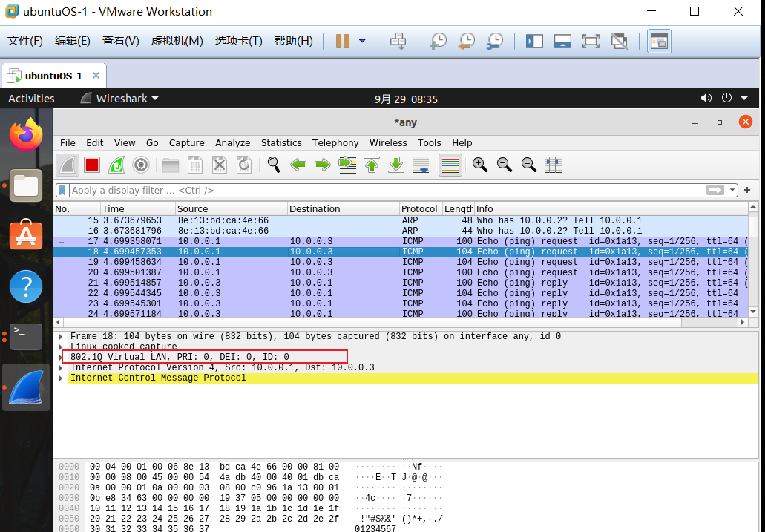Launch Firefox from the dock

pos(27,135)
